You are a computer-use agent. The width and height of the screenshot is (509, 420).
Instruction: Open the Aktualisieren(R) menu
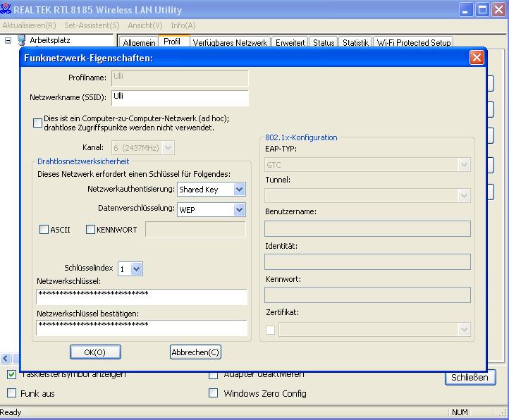29,25
